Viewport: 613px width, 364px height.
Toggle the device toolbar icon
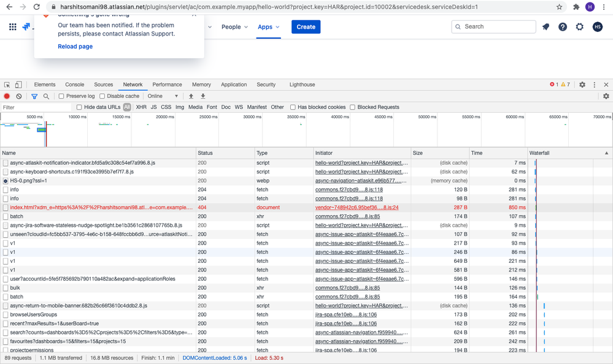click(x=18, y=85)
